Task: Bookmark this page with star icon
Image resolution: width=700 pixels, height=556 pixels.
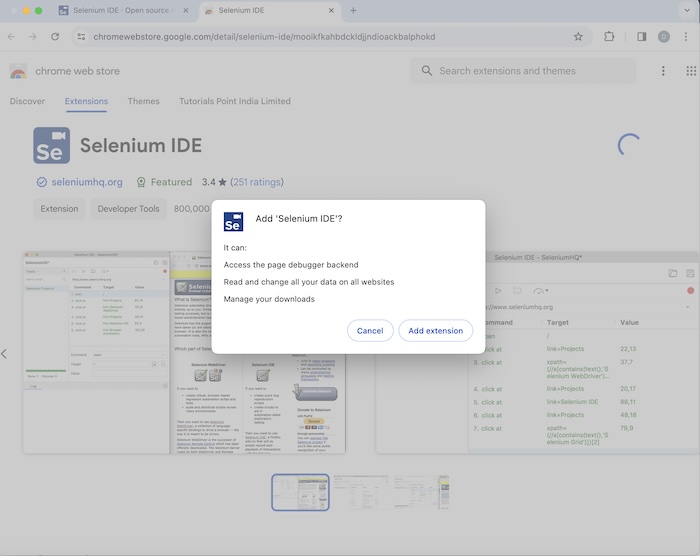Action: (x=578, y=37)
